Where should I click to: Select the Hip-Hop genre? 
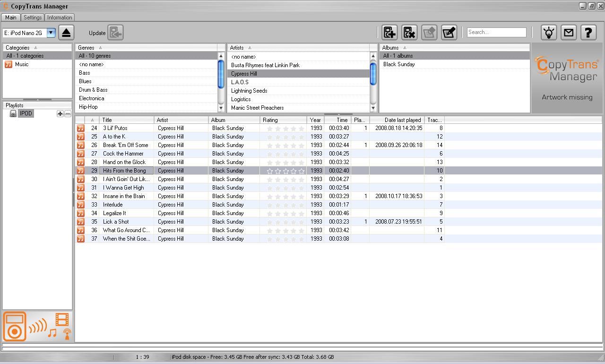pos(88,106)
